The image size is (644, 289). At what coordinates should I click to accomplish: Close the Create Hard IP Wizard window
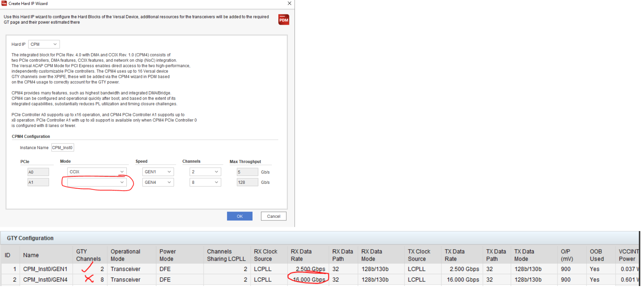[x=289, y=3]
